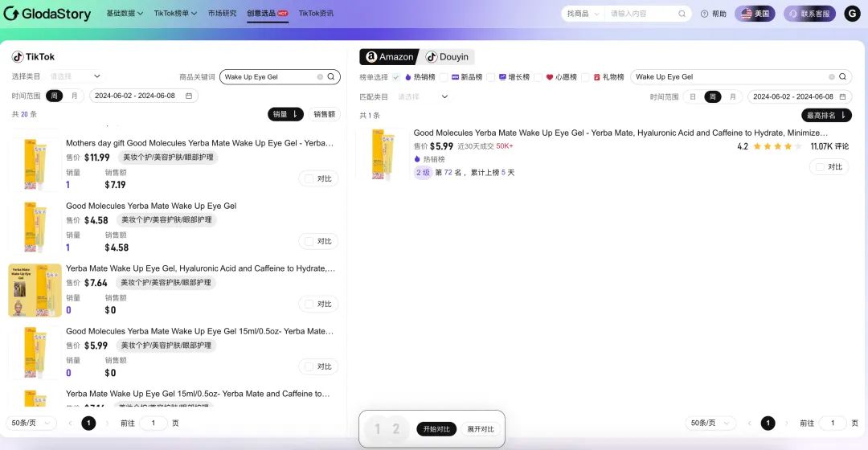Select 日 in Amazon time range
Image resolution: width=868 pixels, height=450 pixels.
pyautogui.click(x=693, y=97)
